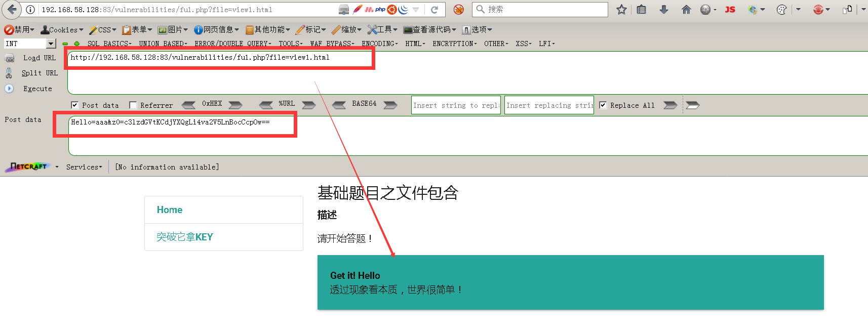Click Execute in HackBar
The height and width of the screenshot is (335, 868).
(37, 89)
